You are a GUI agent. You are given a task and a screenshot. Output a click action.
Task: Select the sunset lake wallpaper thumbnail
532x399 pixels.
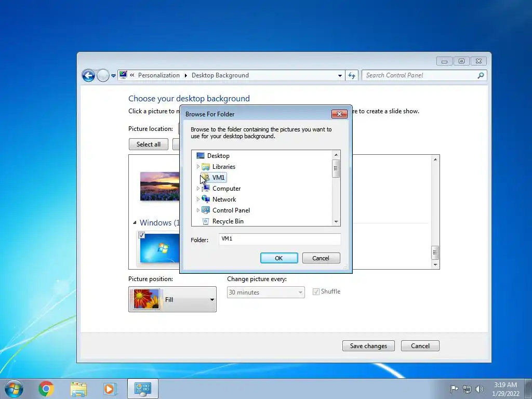[160, 186]
